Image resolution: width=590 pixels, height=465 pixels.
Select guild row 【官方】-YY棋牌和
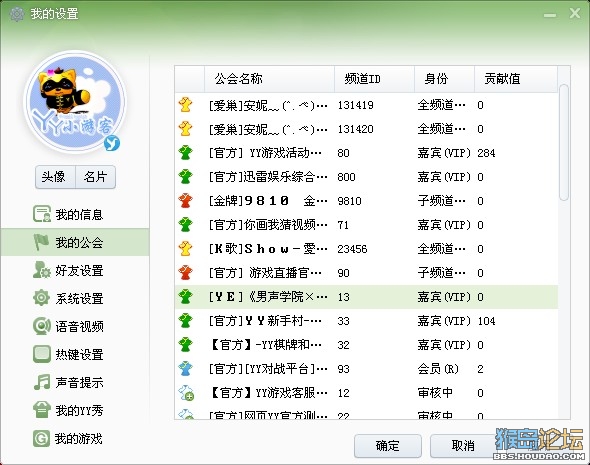(366, 345)
